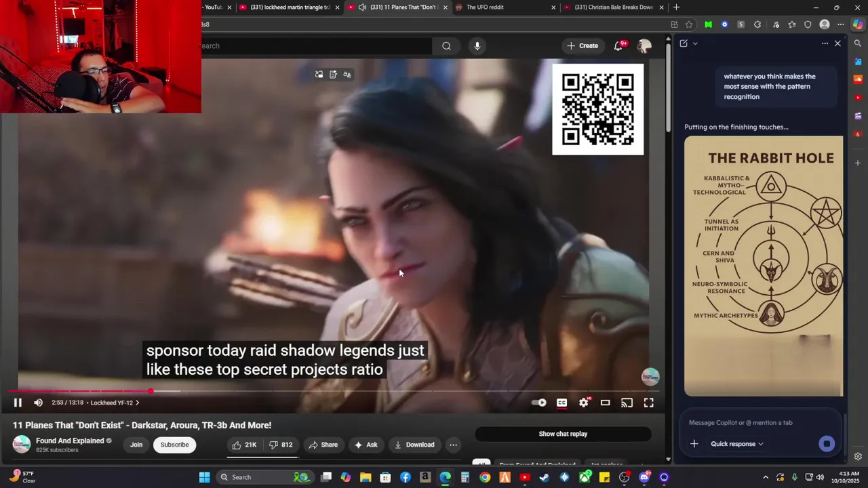868x488 pixels.
Task: Switch to Christian Bale Breaks Down tab
Action: pyautogui.click(x=614, y=7)
